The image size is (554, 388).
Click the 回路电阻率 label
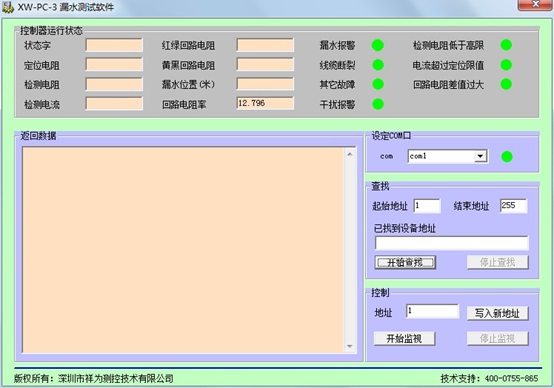pos(184,105)
